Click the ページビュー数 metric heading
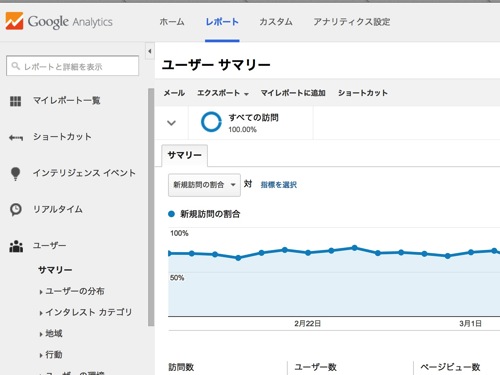The height and width of the screenshot is (375, 500). tap(450, 367)
